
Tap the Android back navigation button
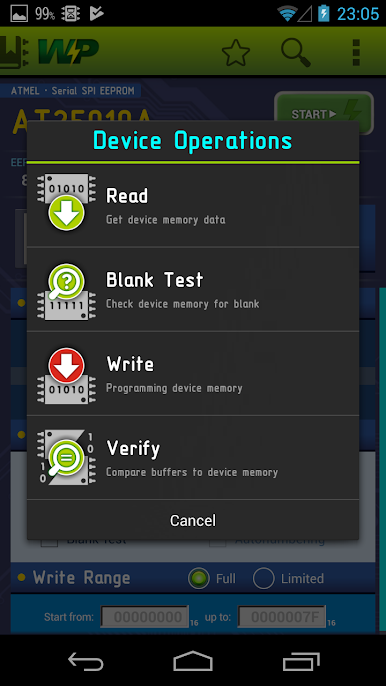tap(86, 662)
